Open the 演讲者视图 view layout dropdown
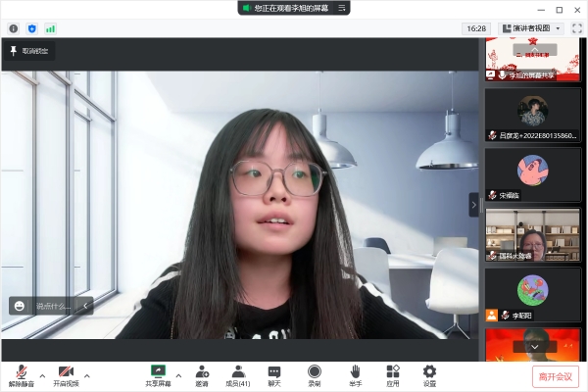The width and height of the screenshot is (588, 392). pyautogui.click(x=531, y=28)
